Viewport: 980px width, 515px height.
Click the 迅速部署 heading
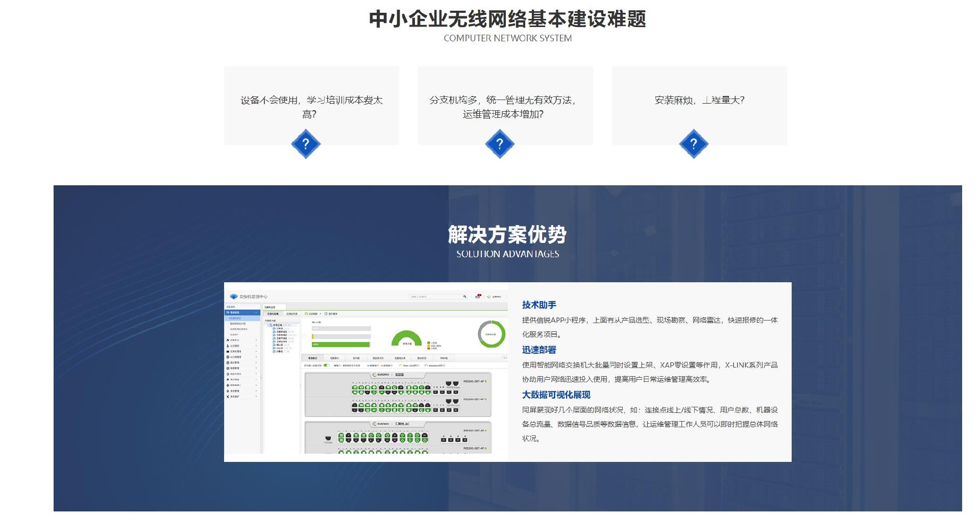point(539,350)
